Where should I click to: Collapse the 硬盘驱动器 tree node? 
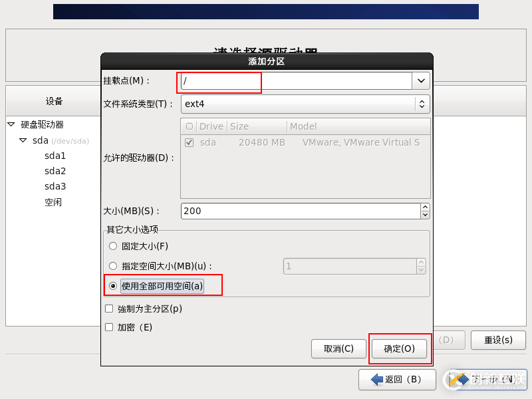pos(10,125)
